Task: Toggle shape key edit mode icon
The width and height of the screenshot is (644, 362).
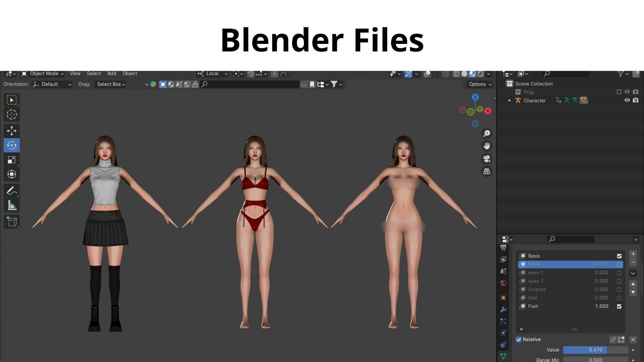Action: pos(621,339)
